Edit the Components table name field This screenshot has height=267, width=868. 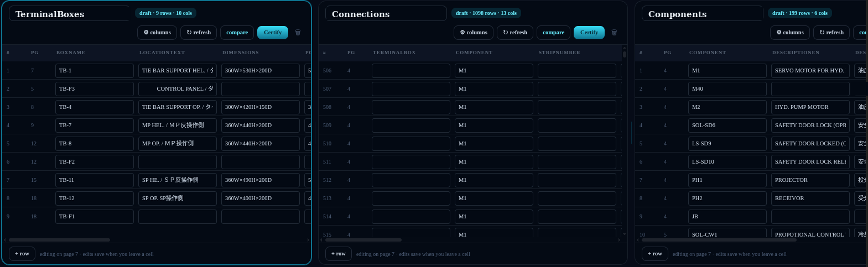(x=702, y=14)
